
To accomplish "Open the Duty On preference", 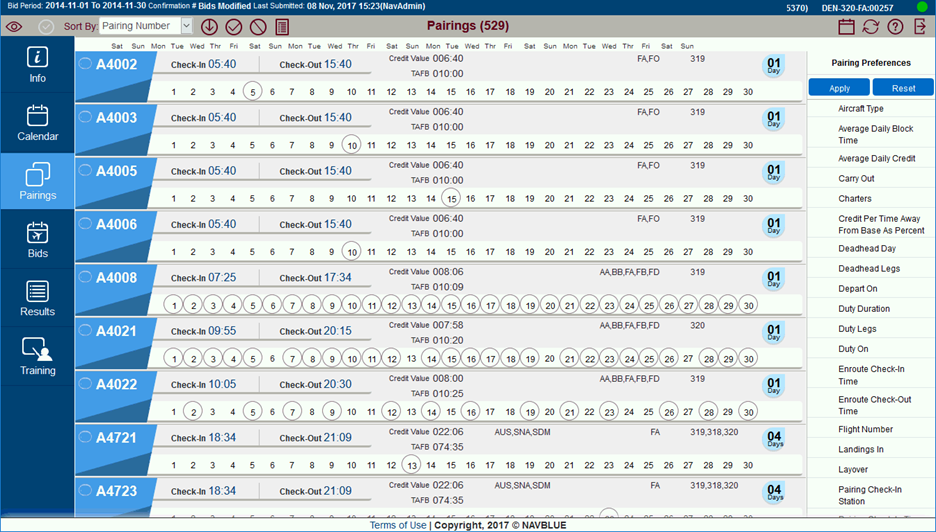I will pyautogui.click(x=853, y=349).
